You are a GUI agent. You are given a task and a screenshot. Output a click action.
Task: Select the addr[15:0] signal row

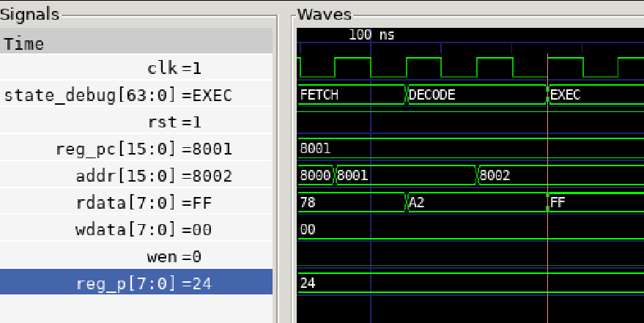pos(136,175)
